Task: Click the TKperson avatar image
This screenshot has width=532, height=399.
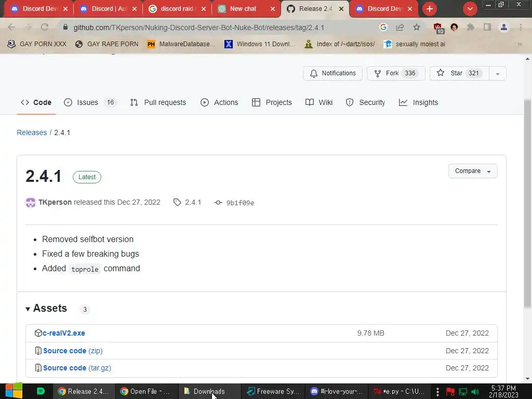Action: (x=31, y=203)
